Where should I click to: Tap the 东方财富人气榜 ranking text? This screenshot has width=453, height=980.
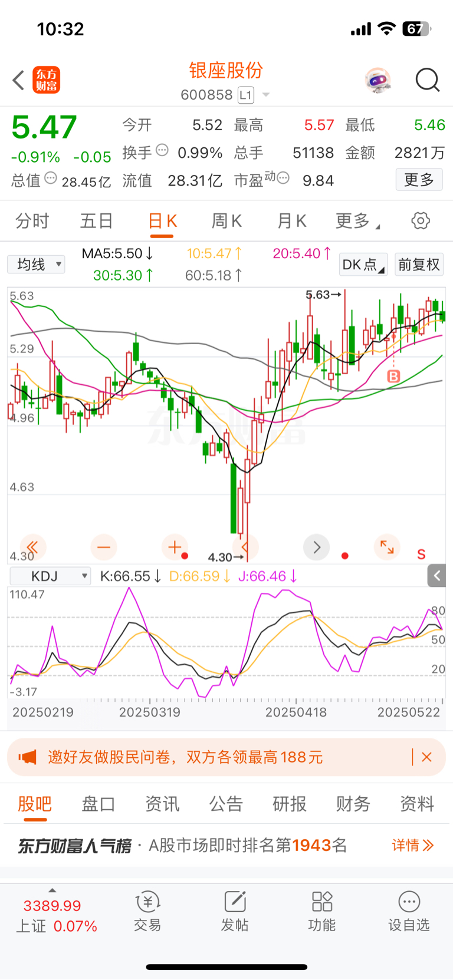pyautogui.click(x=75, y=846)
